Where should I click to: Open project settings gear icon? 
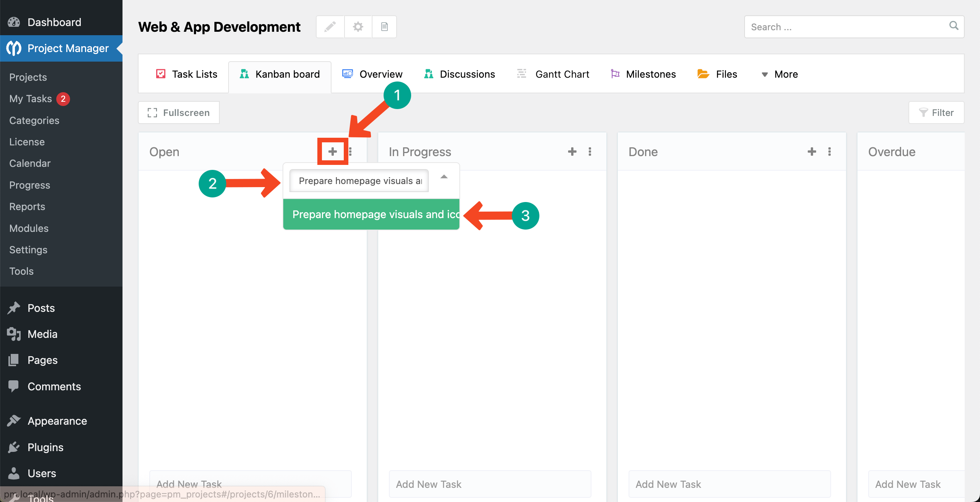tap(358, 27)
